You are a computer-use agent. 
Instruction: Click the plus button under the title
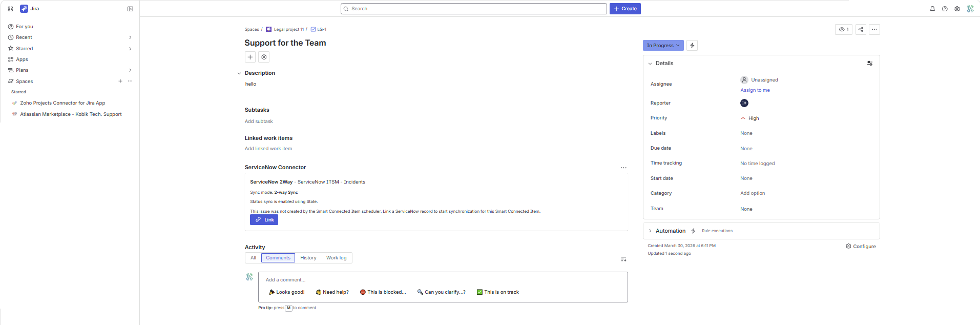[250, 57]
